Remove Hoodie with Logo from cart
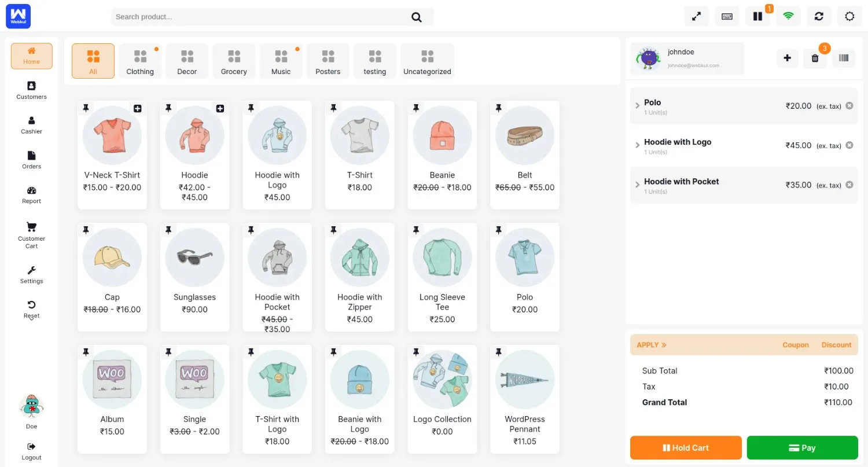 coord(849,145)
